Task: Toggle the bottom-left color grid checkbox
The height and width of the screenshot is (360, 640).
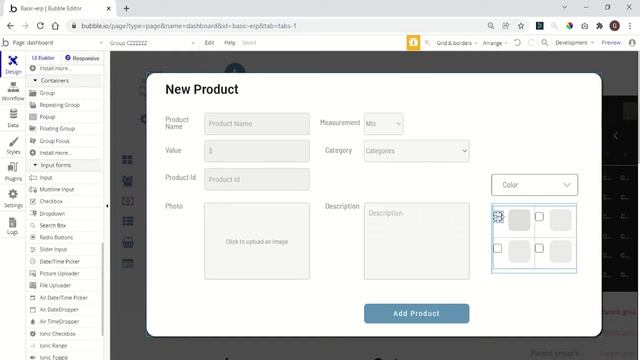Action: [498, 248]
